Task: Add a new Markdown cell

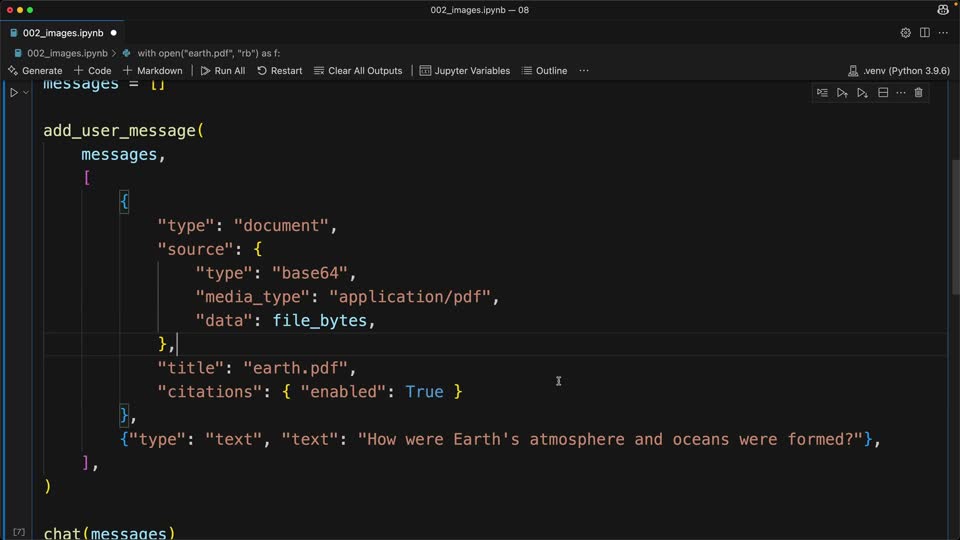Action: click(x=152, y=71)
